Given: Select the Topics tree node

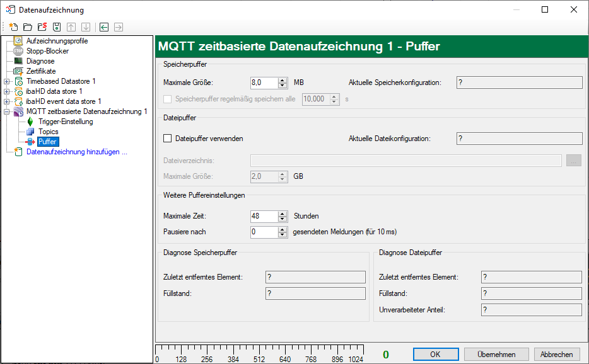Looking at the screenshot, I should (48, 132).
